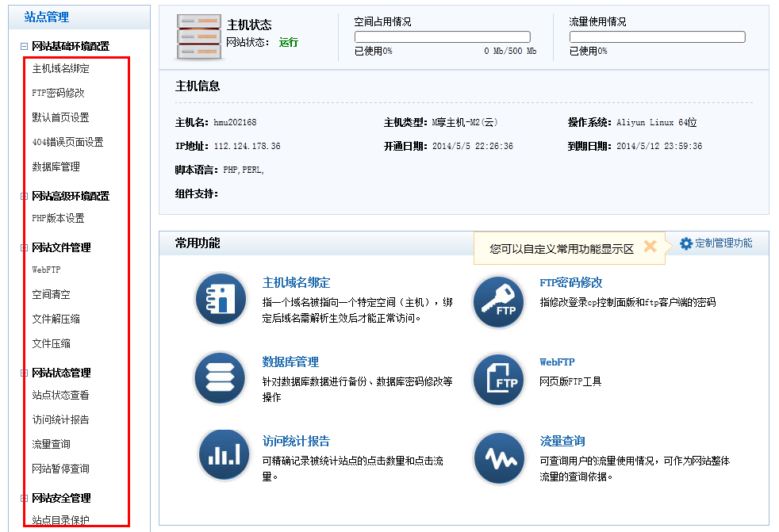Open the 定制管理功能 link
This screenshot has width=779, height=532.
[x=723, y=243]
